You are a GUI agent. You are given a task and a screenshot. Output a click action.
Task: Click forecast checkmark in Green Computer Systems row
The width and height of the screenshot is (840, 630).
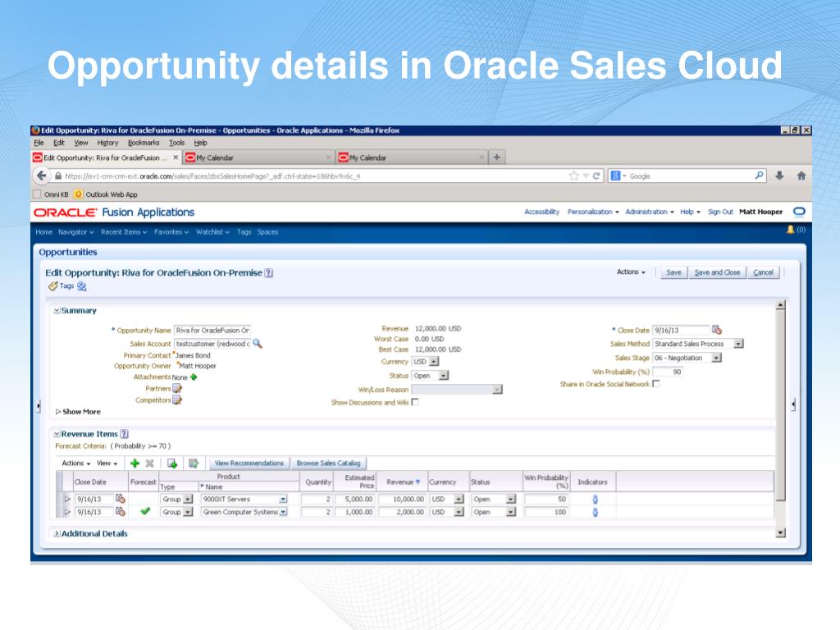pyautogui.click(x=144, y=511)
